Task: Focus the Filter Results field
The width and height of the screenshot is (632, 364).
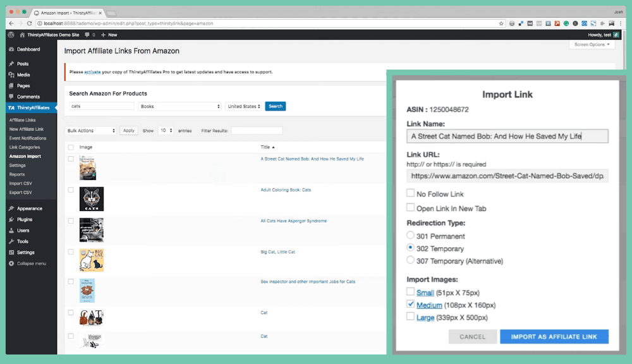Action: (x=257, y=131)
